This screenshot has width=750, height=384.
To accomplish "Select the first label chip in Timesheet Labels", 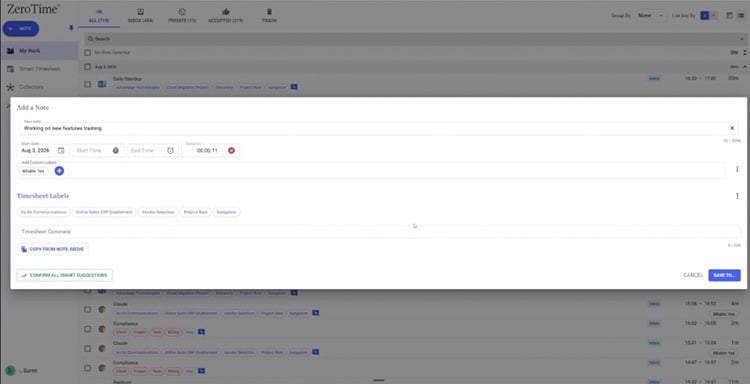I will pyautogui.click(x=44, y=212).
